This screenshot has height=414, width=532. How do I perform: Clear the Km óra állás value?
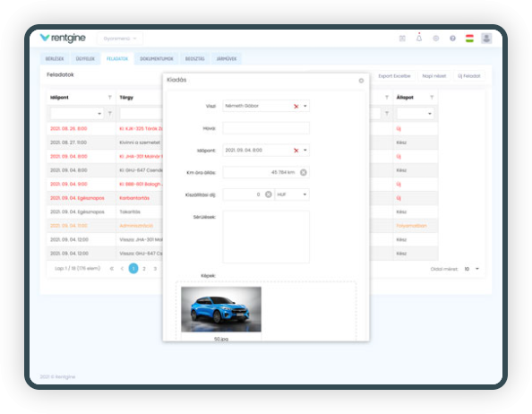tap(304, 172)
